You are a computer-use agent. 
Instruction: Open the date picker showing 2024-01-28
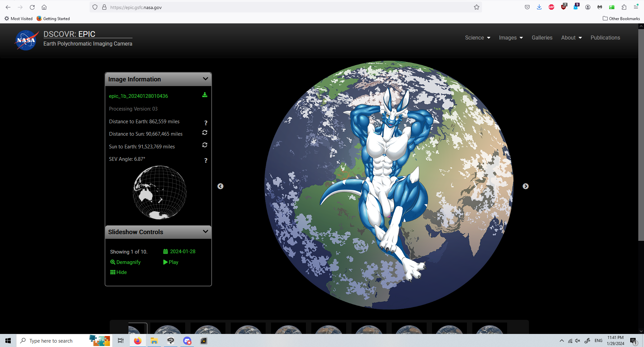click(179, 252)
